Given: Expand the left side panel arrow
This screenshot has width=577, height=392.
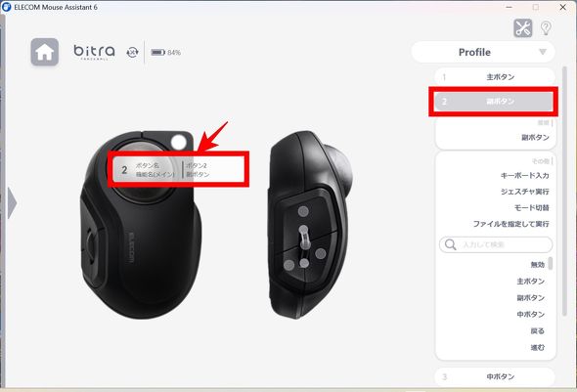Looking at the screenshot, I should tap(12, 203).
